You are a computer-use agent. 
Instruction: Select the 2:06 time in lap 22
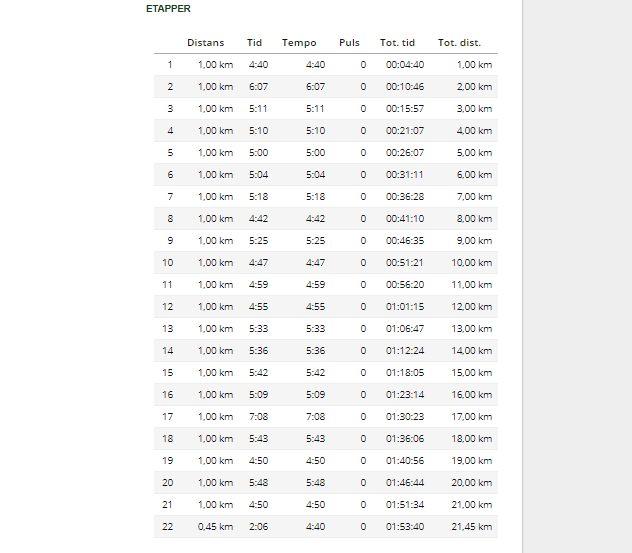point(258,527)
